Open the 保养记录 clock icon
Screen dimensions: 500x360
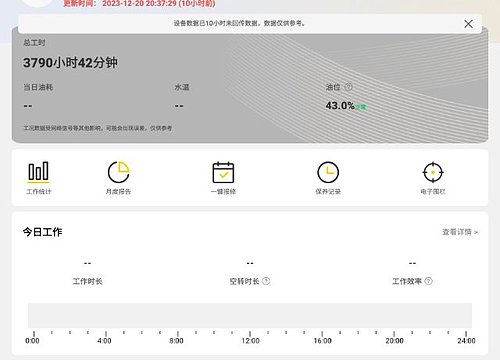point(328,172)
